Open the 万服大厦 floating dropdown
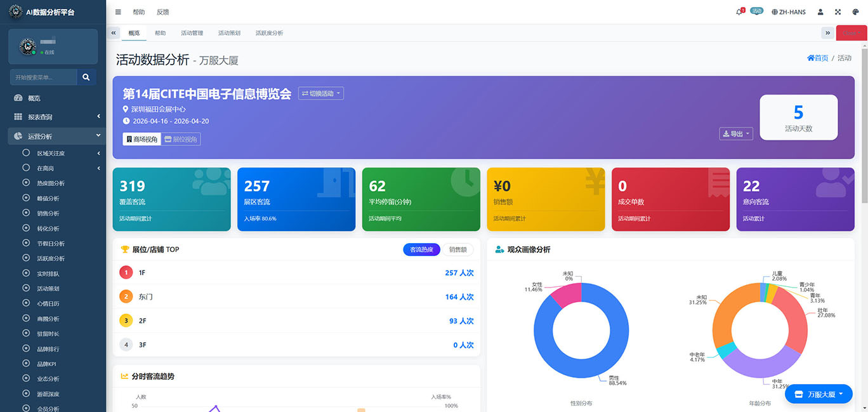Image resolution: width=868 pixels, height=412 pixels. point(819,394)
